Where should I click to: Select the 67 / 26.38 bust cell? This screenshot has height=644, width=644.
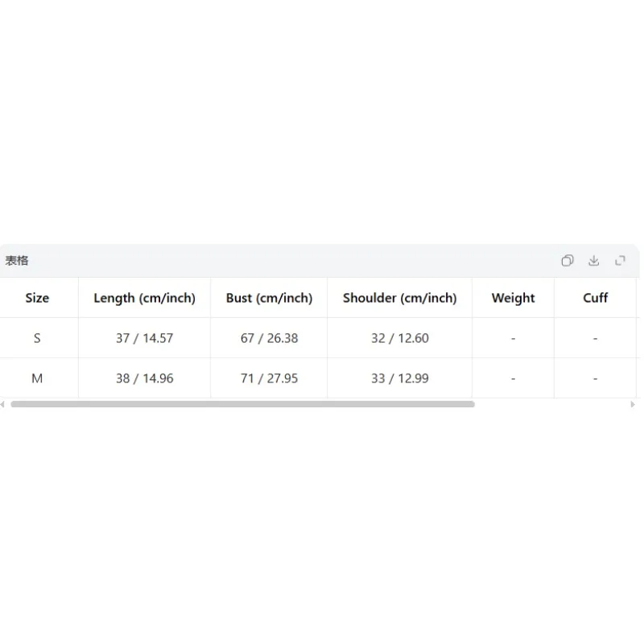tap(269, 338)
